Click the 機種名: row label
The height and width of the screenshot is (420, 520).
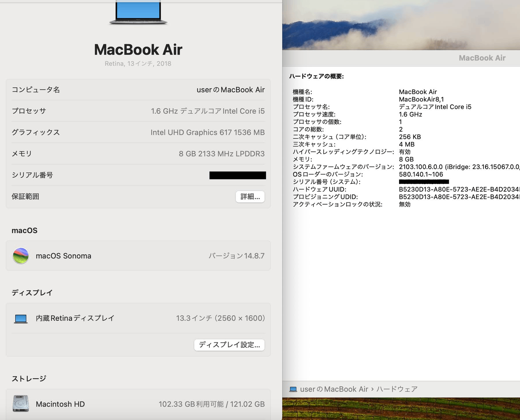tap(302, 92)
